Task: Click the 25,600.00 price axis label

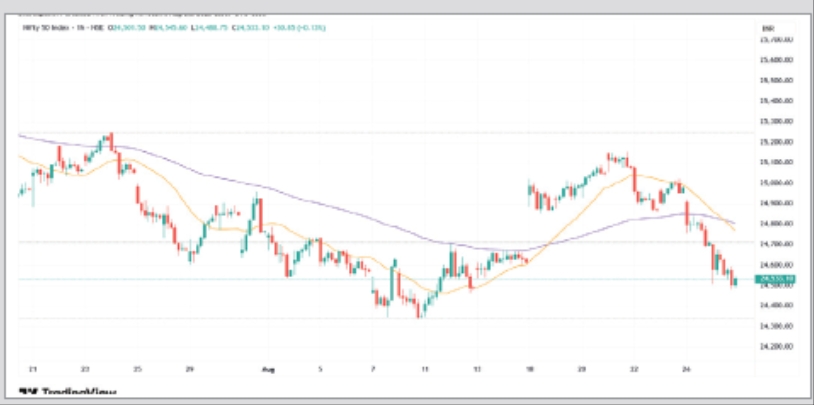Action: 776,60
